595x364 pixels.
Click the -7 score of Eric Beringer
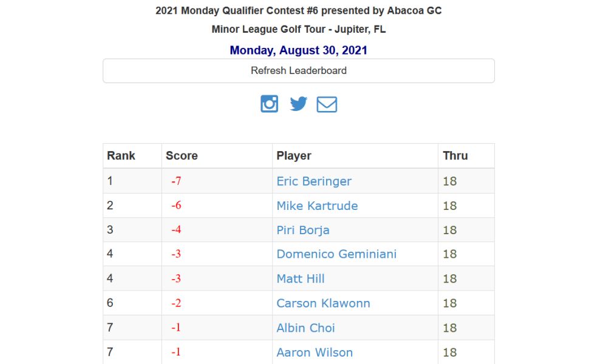(176, 181)
